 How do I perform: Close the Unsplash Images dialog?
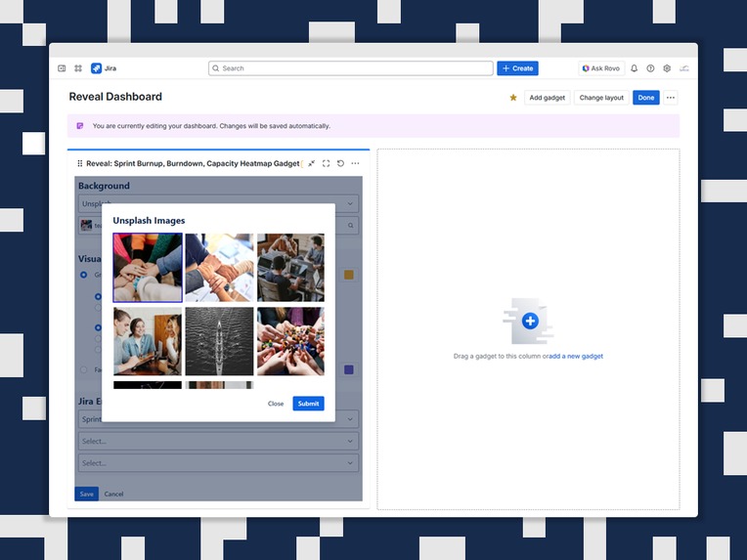point(276,404)
